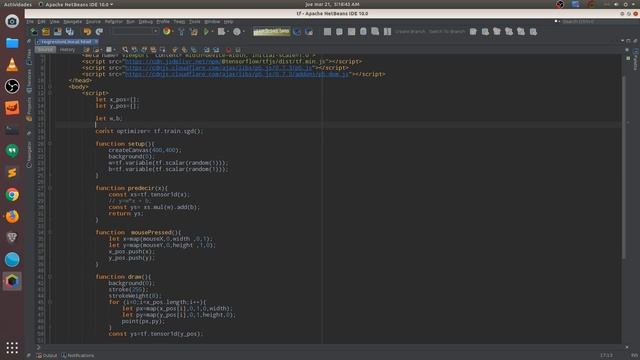Click Find Previous Occurrence in editor toolbar

(x=134, y=50)
